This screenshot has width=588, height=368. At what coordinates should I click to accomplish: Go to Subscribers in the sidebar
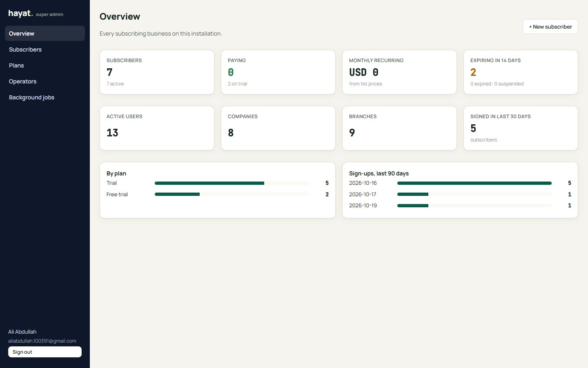pos(45,49)
